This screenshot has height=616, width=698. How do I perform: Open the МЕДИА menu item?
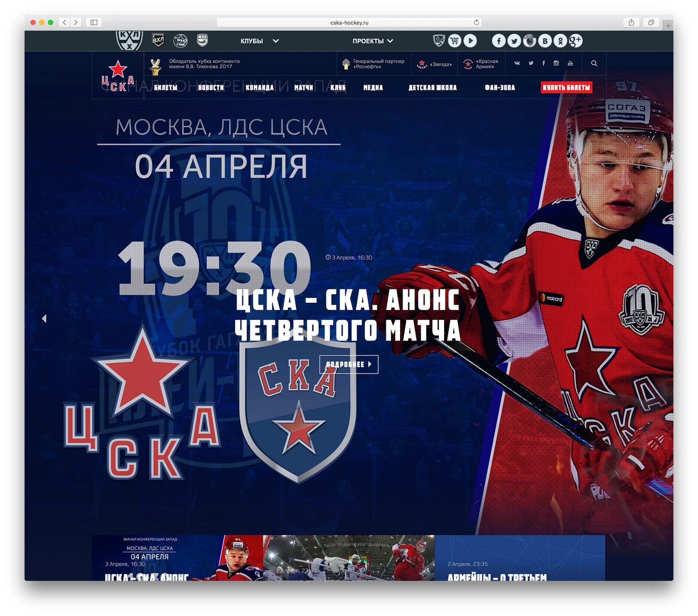(x=373, y=88)
